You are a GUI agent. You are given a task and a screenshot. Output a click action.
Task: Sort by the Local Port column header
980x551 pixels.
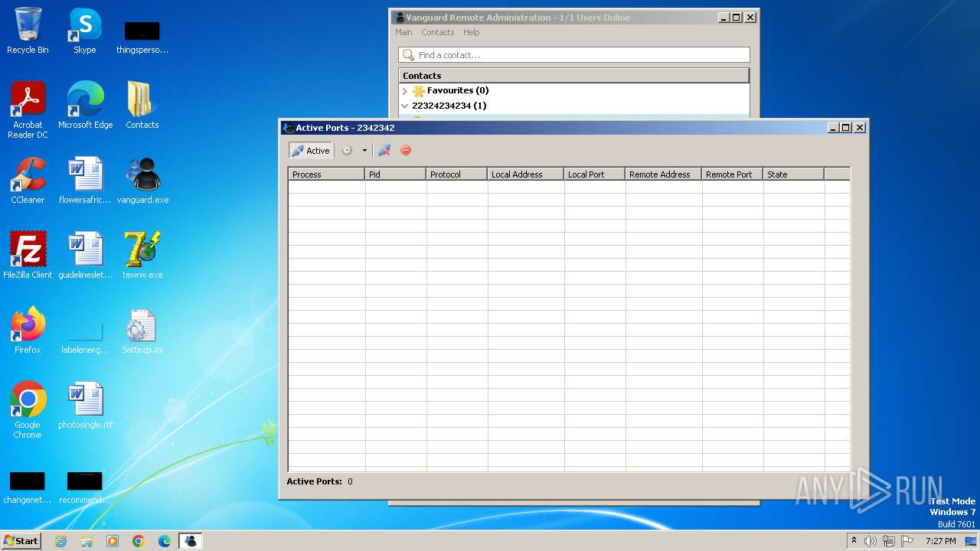pyautogui.click(x=594, y=174)
